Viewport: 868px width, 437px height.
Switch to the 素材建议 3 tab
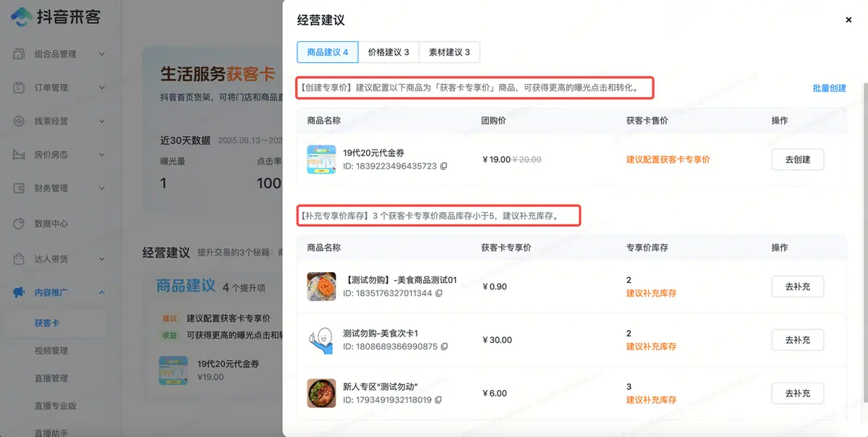point(449,52)
